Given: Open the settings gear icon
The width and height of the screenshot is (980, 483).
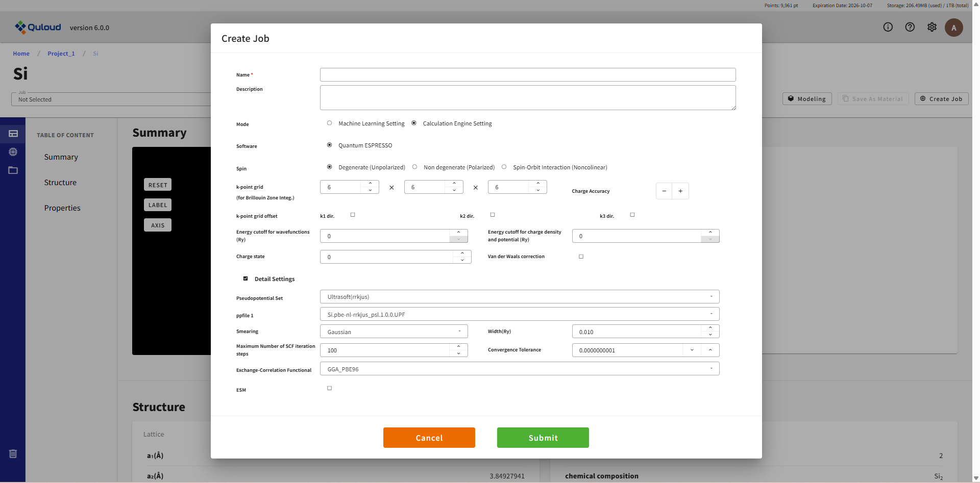Looking at the screenshot, I should (932, 27).
